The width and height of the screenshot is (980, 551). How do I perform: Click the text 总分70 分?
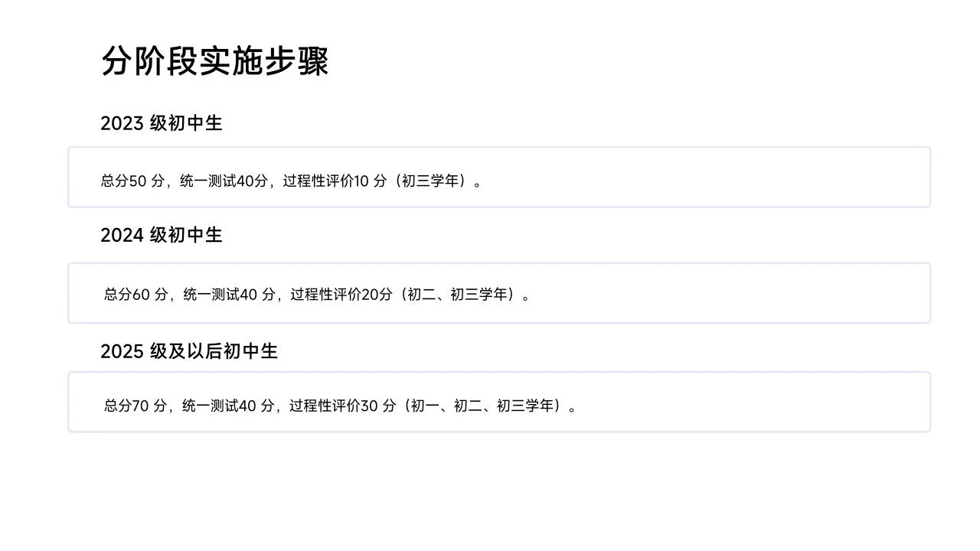pos(136,406)
